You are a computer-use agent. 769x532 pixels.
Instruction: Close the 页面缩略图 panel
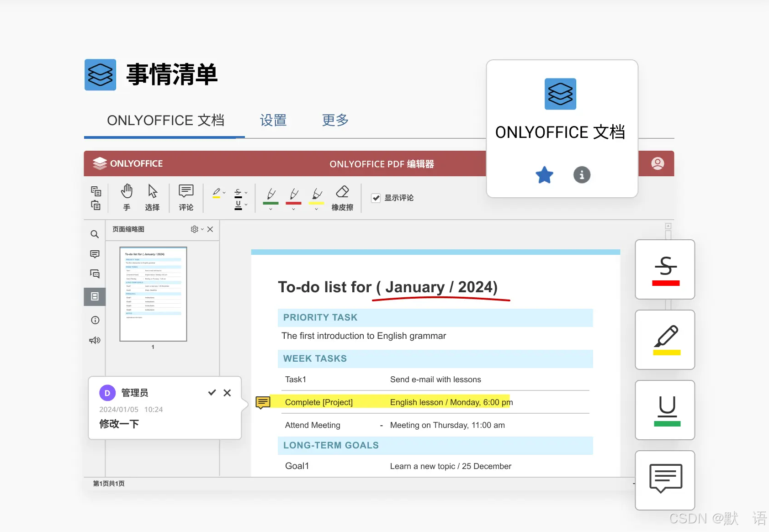(x=210, y=229)
